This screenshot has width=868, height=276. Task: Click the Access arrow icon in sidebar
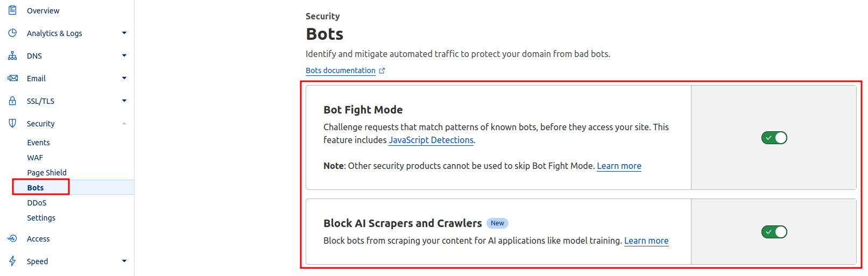(x=12, y=238)
